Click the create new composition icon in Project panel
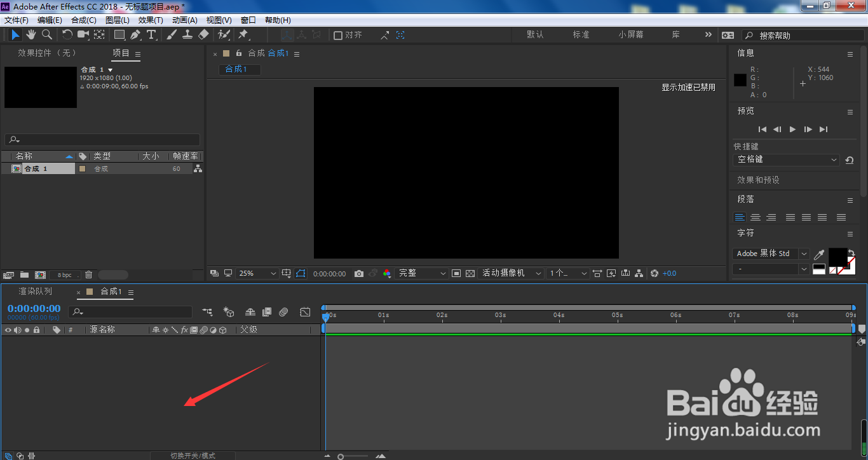The height and width of the screenshot is (460, 868). click(40, 275)
